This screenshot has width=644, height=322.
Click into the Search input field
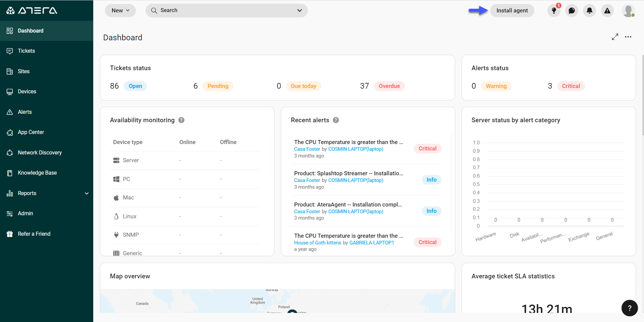221,10
